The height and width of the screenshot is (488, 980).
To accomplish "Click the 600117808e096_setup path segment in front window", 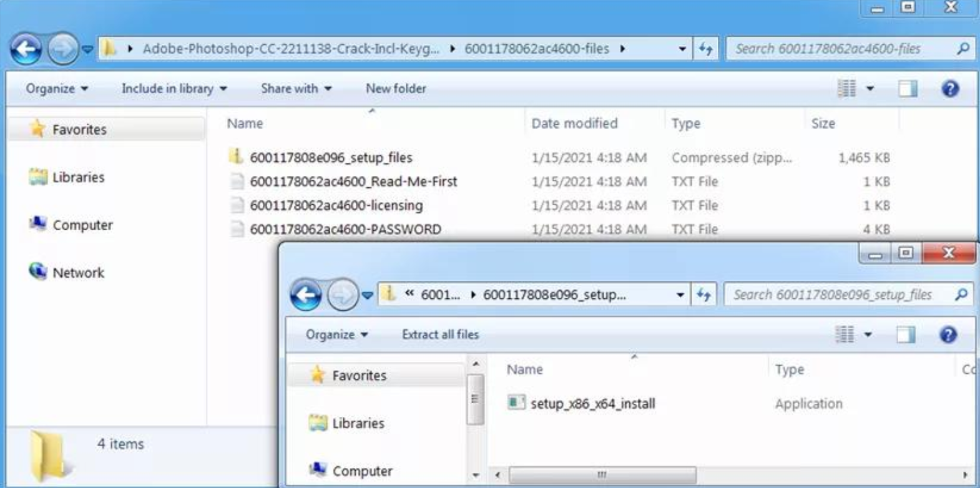I will click(554, 295).
